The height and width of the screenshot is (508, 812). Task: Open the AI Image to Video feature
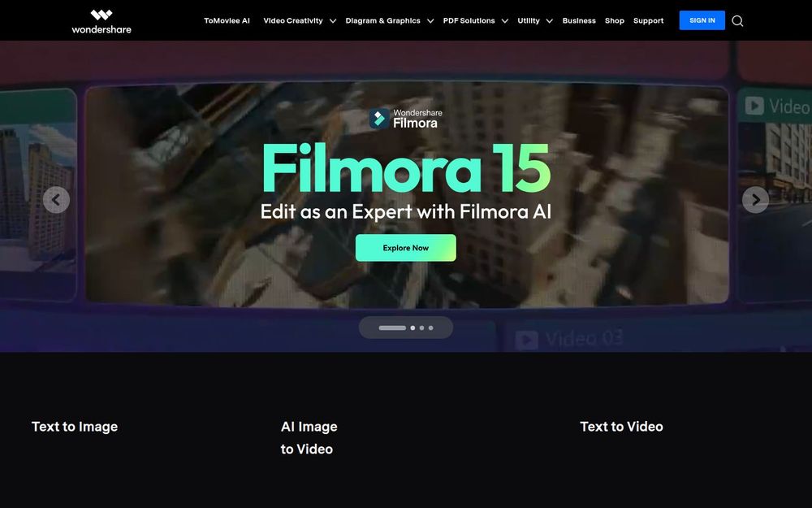pos(309,438)
